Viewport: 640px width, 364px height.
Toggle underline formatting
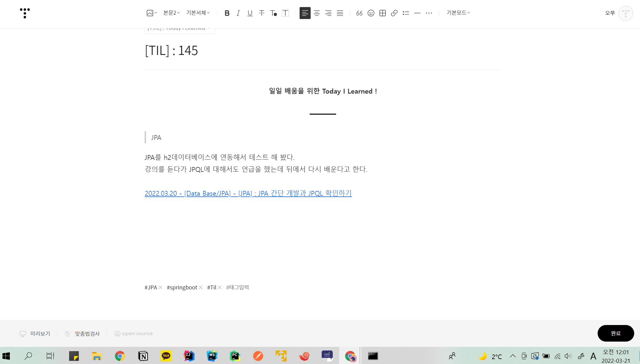pyautogui.click(x=250, y=13)
